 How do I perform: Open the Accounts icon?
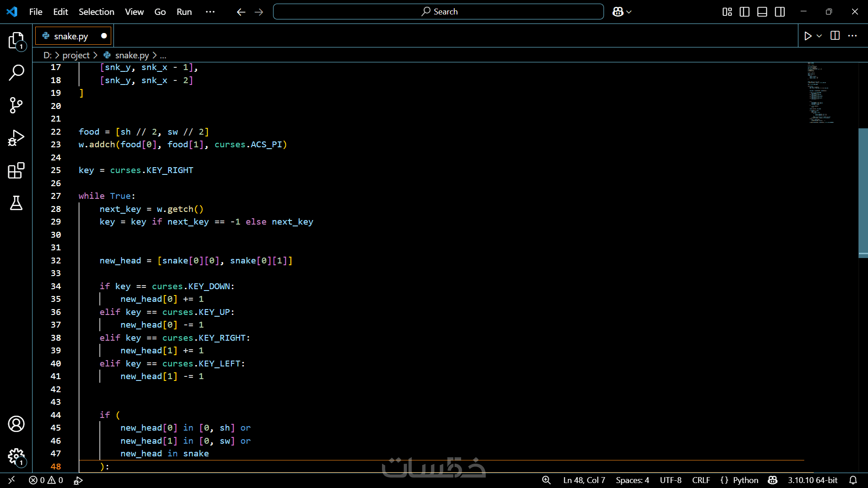pos(16,424)
